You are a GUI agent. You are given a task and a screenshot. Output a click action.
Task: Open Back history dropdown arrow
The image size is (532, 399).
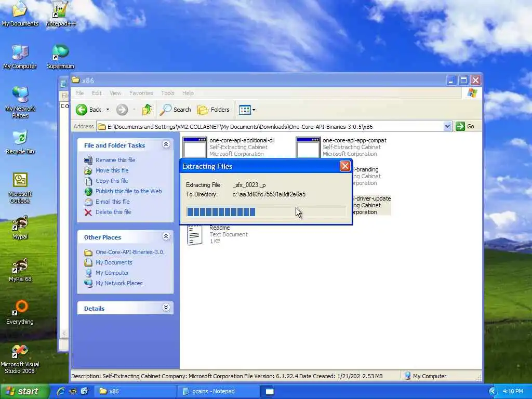coord(108,110)
